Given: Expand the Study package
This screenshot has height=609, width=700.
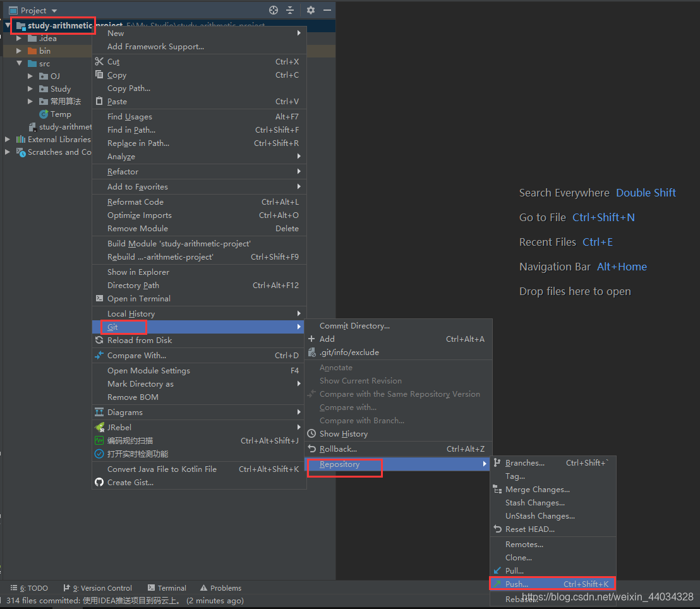Looking at the screenshot, I should (x=30, y=89).
